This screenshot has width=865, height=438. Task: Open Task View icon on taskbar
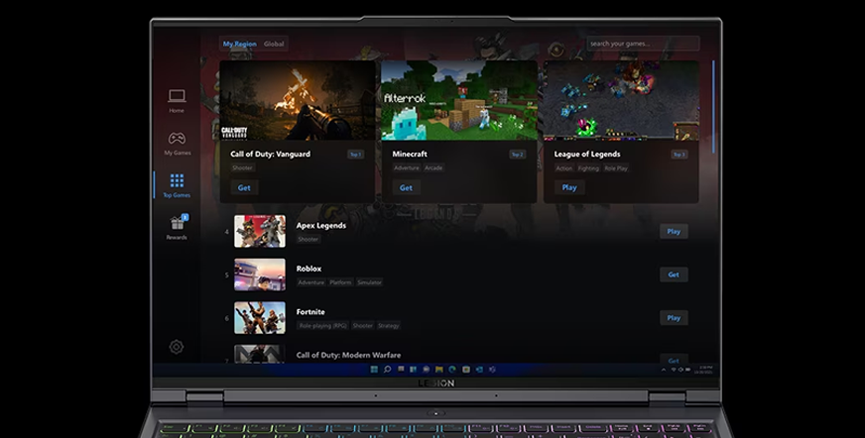pyautogui.click(x=401, y=370)
